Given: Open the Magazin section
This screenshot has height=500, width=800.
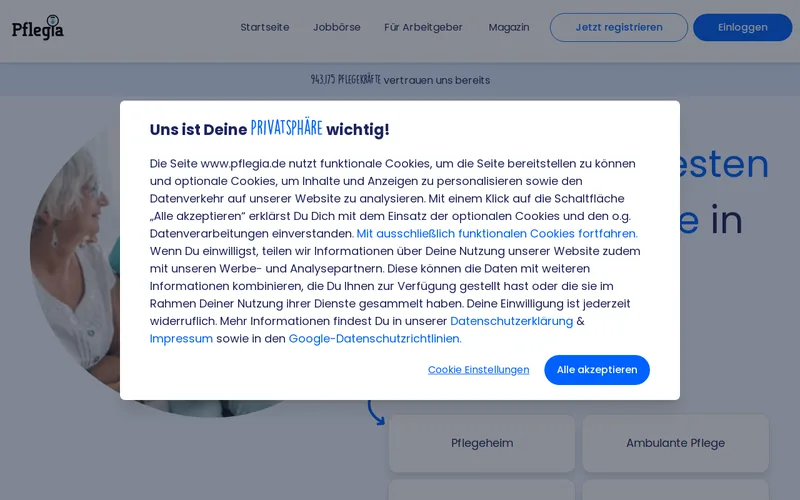Looking at the screenshot, I should [509, 28].
